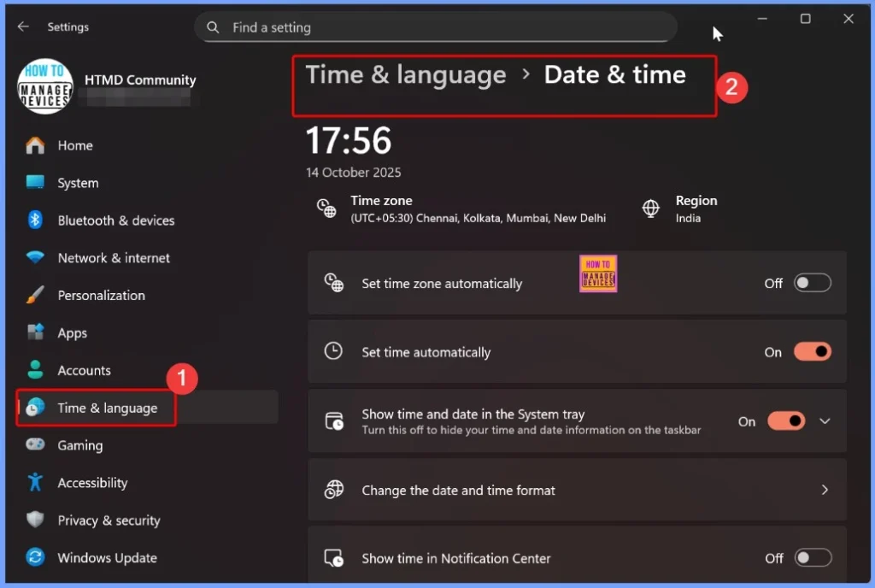This screenshot has width=875, height=588.
Task: Click the Network & internet Wi-Fi icon
Action: click(35, 258)
